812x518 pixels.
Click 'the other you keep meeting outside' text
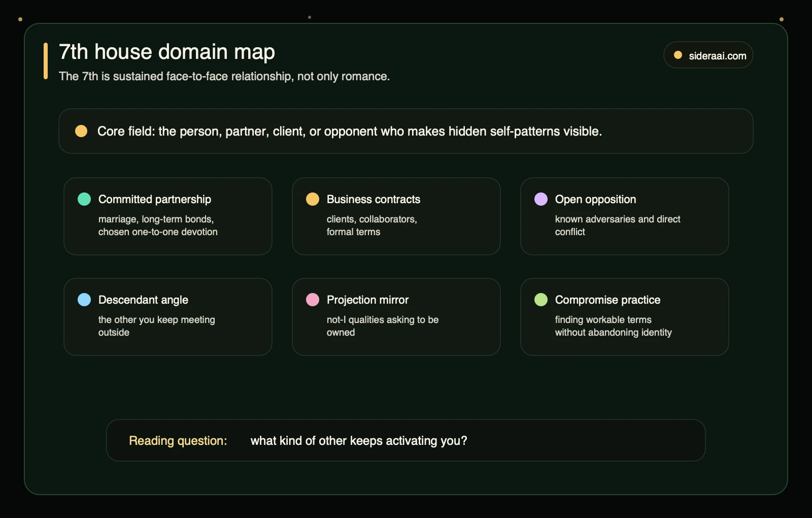click(x=157, y=326)
